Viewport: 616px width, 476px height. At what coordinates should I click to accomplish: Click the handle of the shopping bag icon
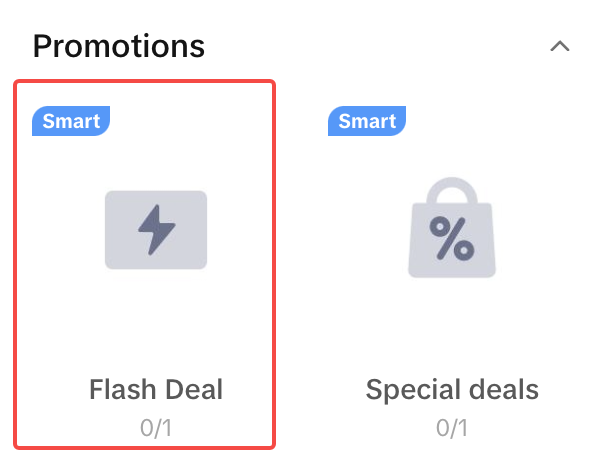point(452,190)
